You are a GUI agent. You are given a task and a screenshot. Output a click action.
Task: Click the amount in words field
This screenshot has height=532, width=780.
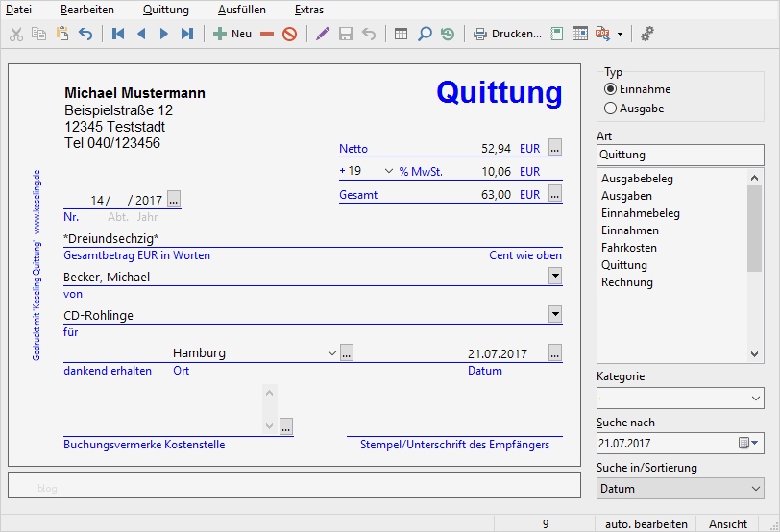313,239
